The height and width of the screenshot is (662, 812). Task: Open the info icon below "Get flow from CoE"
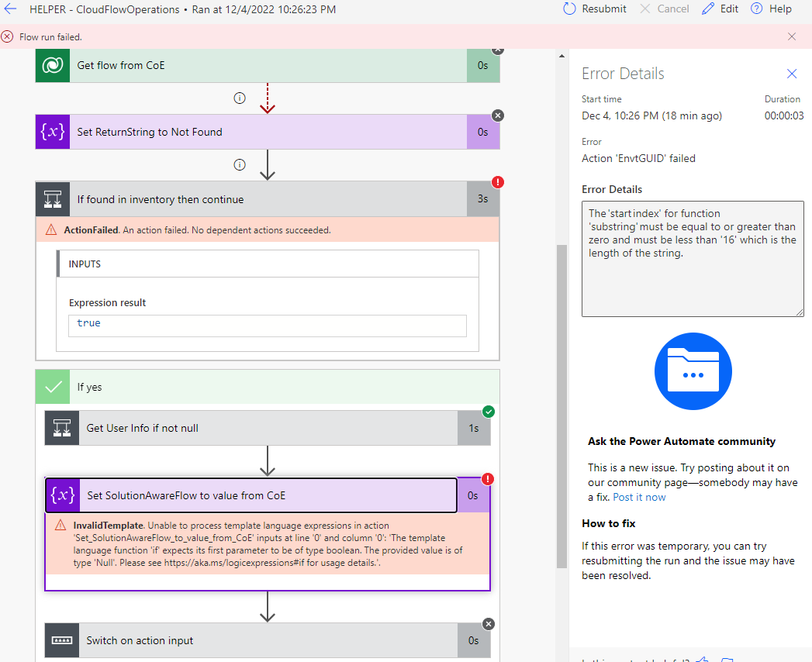point(240,98)
